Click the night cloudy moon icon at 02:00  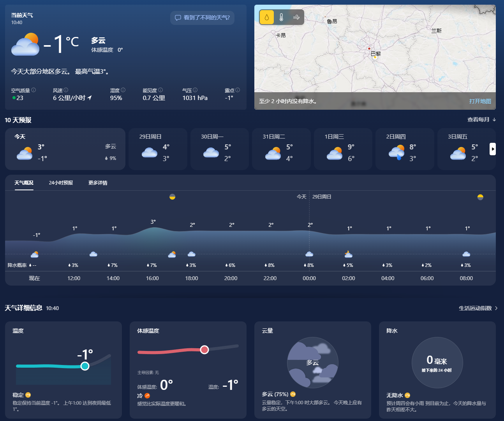349,254
